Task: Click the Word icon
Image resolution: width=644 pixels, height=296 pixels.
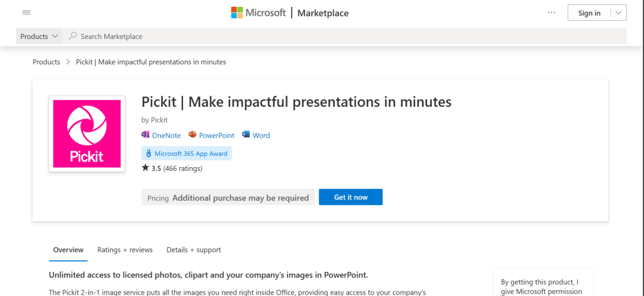Action: (246, 135)
